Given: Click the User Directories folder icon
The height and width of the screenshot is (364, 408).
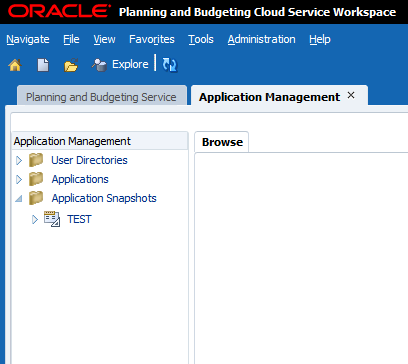Looking at the screenshot, I should 36,160.
